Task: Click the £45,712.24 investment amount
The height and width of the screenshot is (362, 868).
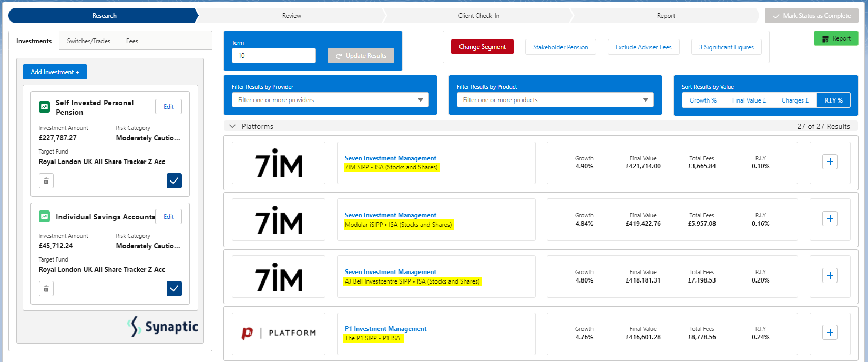Action: pyautogui.click(x=56, y=246)
